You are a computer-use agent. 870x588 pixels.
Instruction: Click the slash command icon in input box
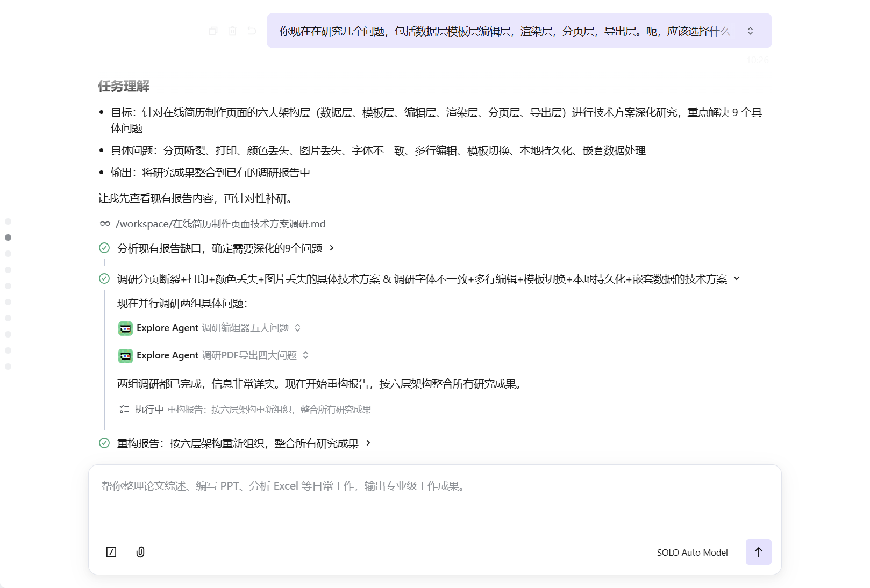pyautogui.click(x=111, y=552)
